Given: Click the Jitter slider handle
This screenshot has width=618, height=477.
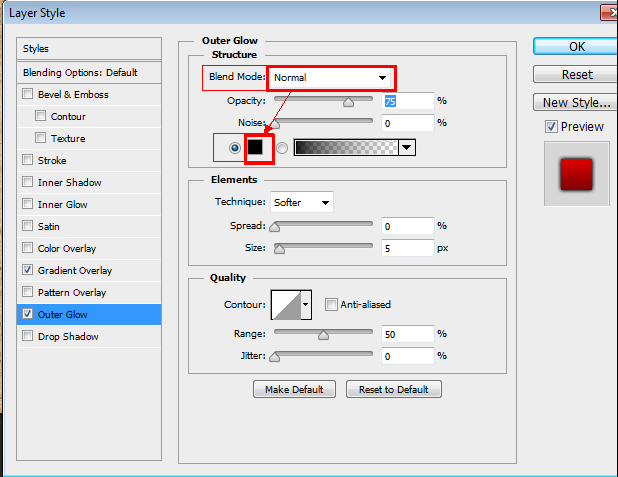Looking at the screenshot, I should (x=275, y=358).
